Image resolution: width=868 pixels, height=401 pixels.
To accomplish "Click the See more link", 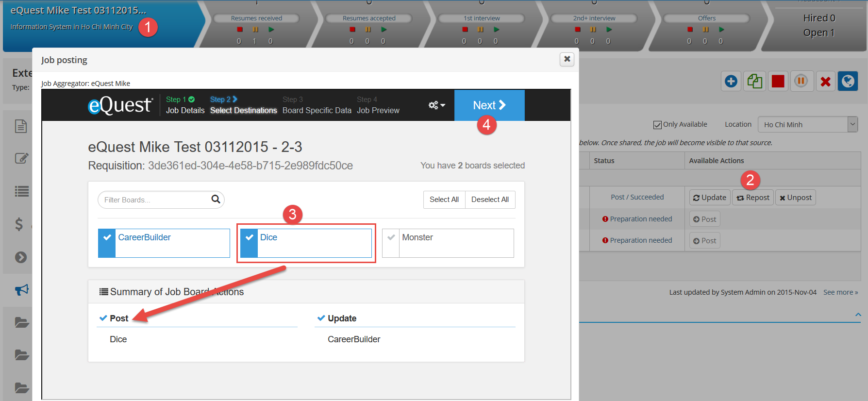I will pyautogui.click(x=840, y=292).
